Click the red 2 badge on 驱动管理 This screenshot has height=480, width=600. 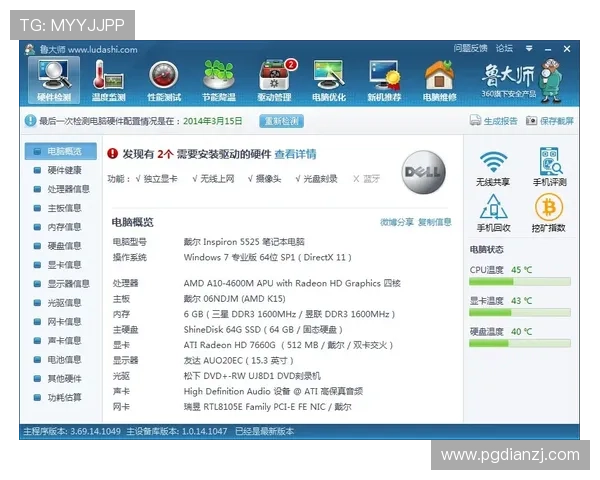(x=291, y=64)
